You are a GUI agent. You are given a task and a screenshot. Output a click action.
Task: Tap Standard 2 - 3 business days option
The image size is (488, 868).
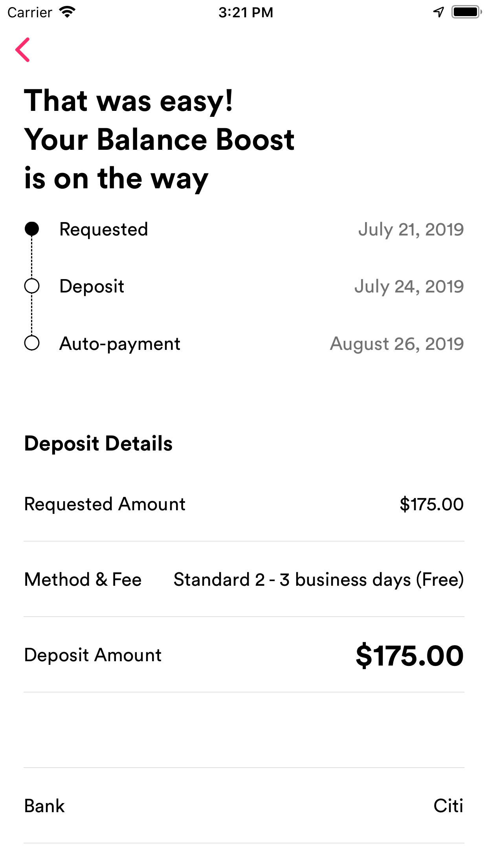click(319, 579)
